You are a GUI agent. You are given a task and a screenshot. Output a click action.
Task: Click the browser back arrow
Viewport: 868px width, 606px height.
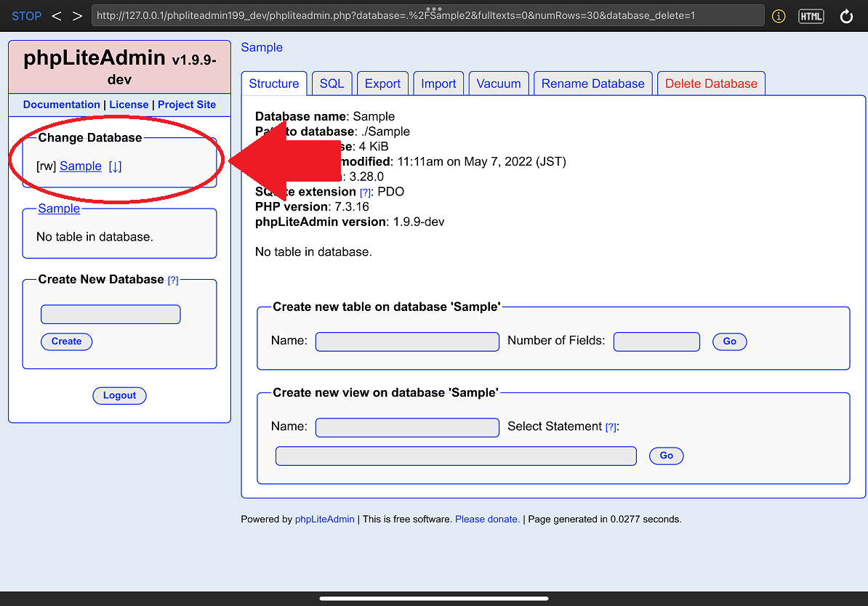click(x=56, y=16)
